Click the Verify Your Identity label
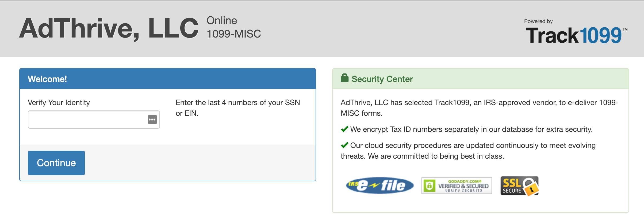The image size is (644, 223). (x=59, y=102)
